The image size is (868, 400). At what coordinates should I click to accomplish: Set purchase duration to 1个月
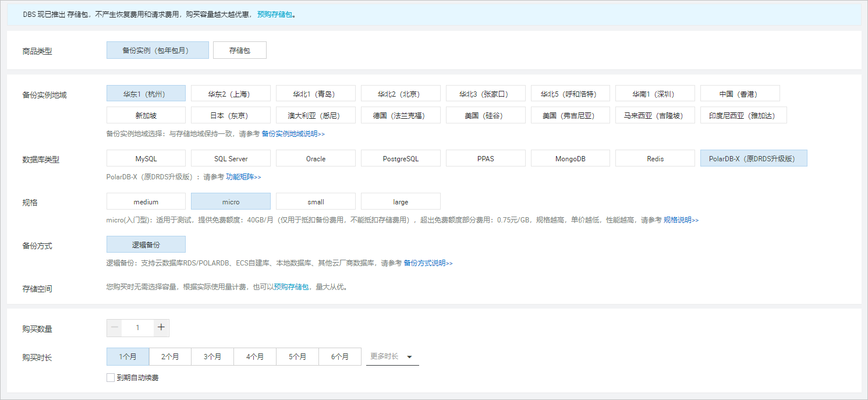pos(128,356)
